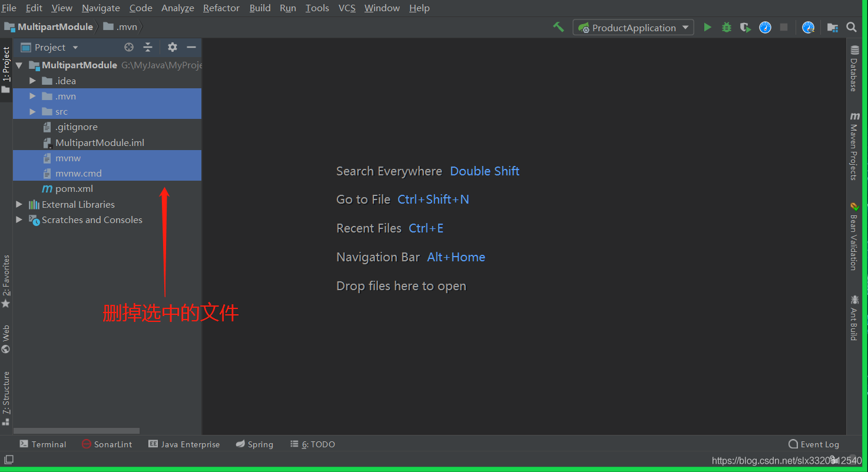Click the grey Stop square icon

784,27
